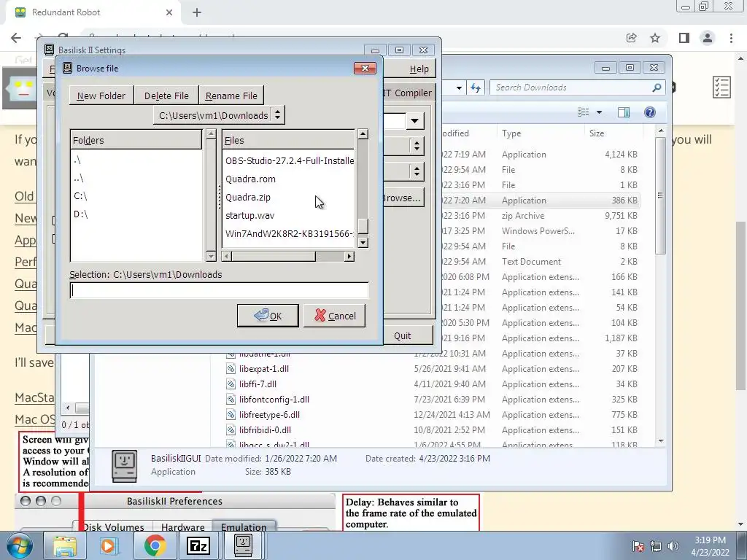Close the Redundant Robot tab
Screen dimensions: 747x560
point(169,12)
